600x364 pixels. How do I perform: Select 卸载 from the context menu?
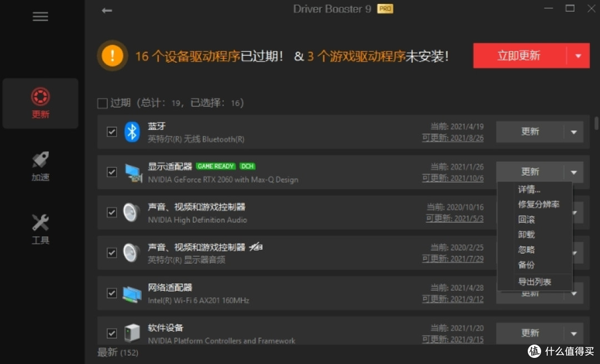(526, 234)
